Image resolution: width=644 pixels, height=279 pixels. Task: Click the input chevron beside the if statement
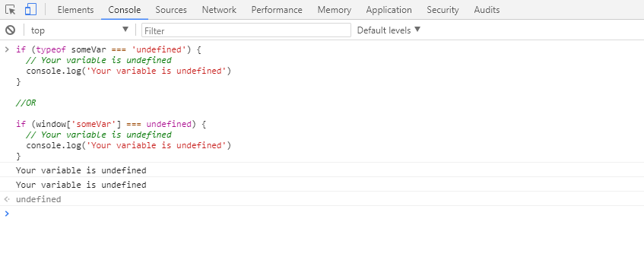(7, 49)
